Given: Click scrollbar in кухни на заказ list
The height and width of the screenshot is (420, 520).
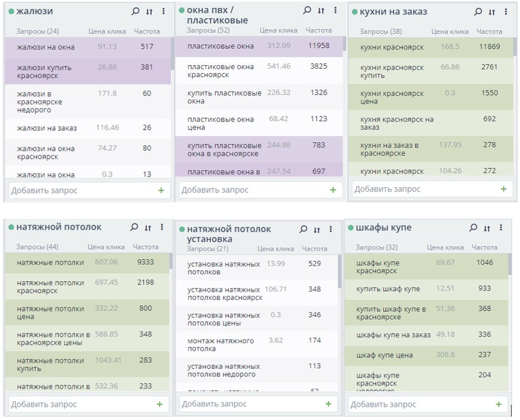Looking at the screenshot, I should coord(515,47).
